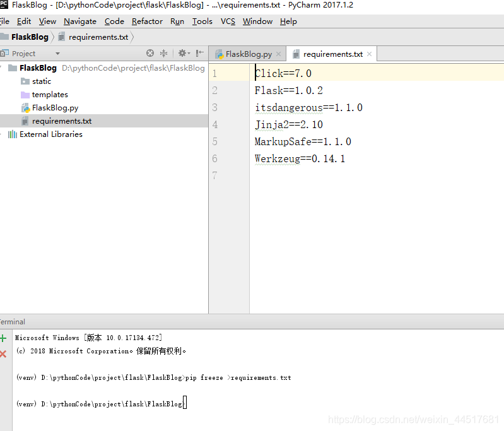This screenshot has height=431, width=504.
Task: Open the File menu
Action: click(4, 21)
